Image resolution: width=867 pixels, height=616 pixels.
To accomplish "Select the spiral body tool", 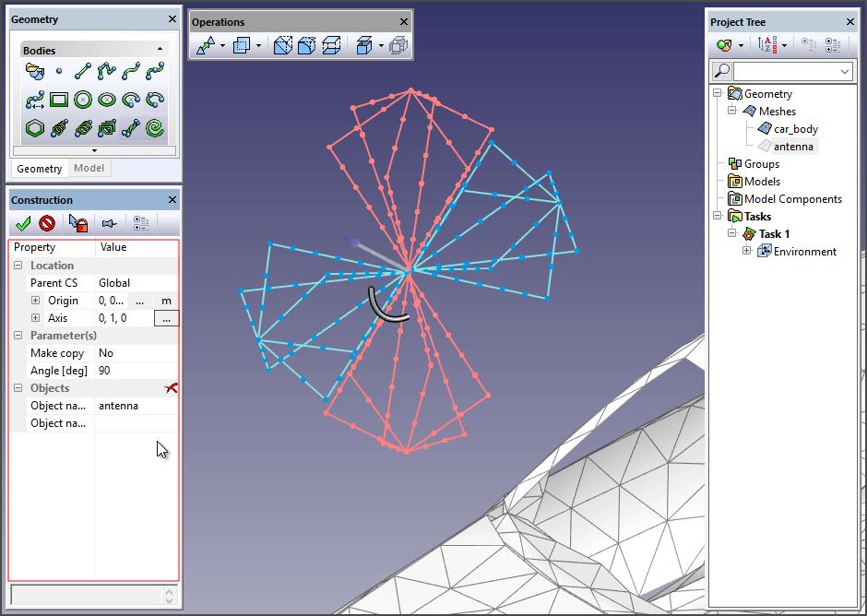I will pyautogui.click(x=155, y=128).
